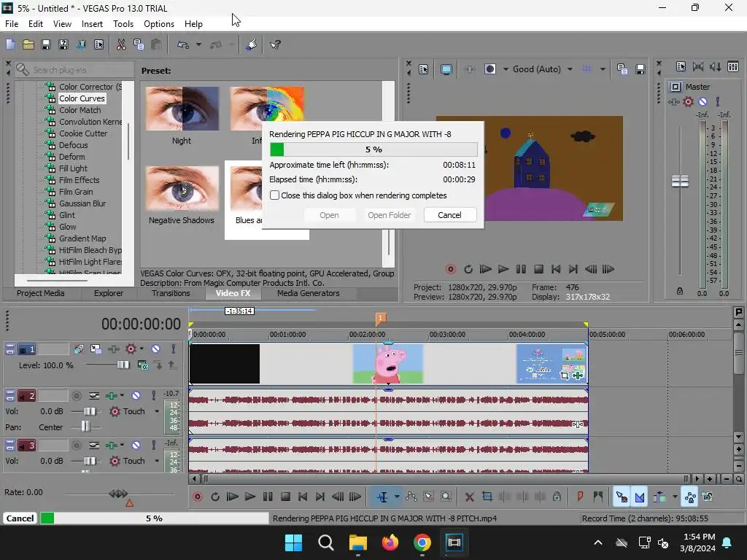Click Pause in the timeline transport bar

coord(268,497)
